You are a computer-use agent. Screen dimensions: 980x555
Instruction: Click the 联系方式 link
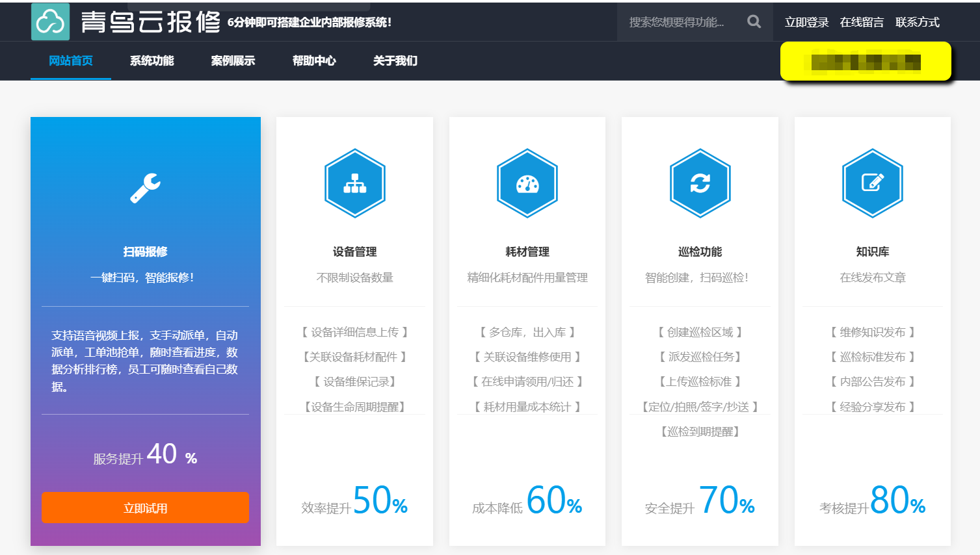point(917,22)
